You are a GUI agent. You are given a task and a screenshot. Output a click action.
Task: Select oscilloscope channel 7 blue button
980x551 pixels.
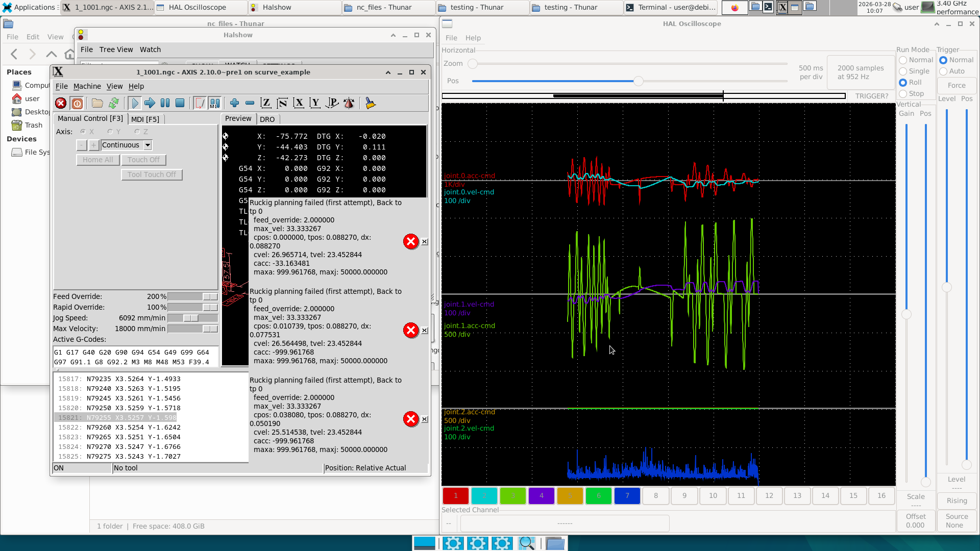pyautogui.click(x=627, y=495)
